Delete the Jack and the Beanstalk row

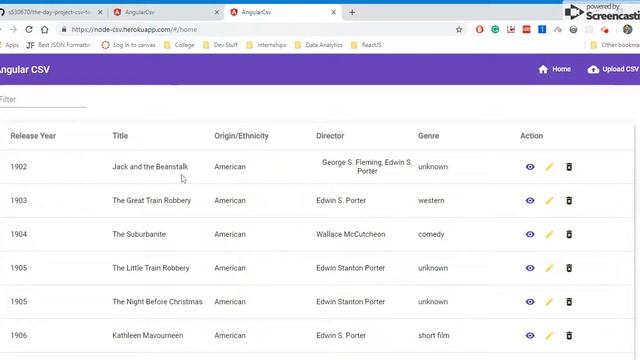point(569,167)
